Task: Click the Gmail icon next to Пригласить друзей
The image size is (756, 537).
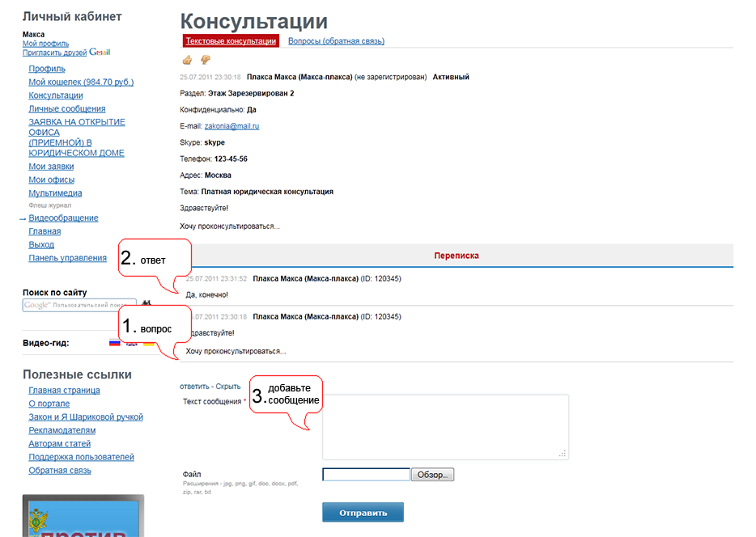Action: tap(99, 52)
